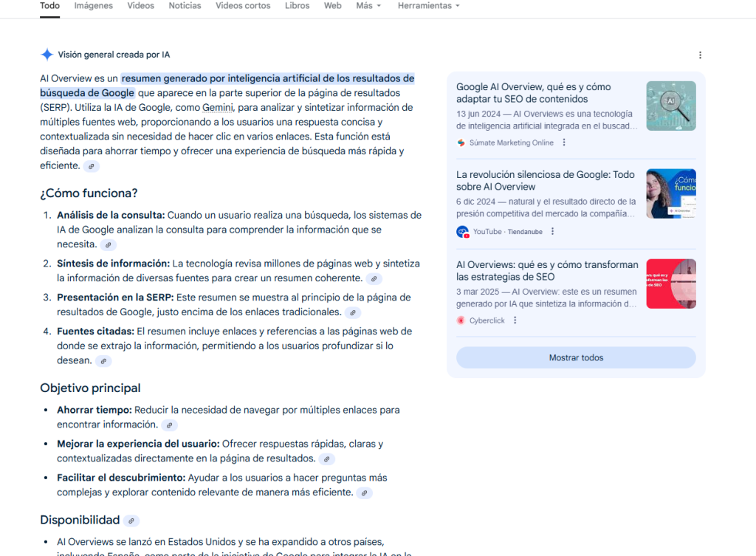Click the bold 'Ahorrar tiempo:' text
Image resolution: width=756 pixels, height=556 pixels.
[94, 410]
